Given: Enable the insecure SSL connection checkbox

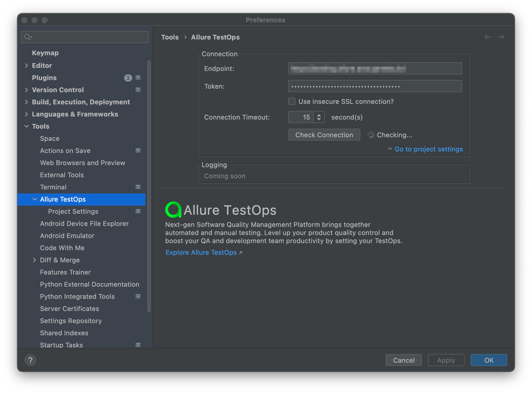Looking at the screenshot, I should 292,101.
